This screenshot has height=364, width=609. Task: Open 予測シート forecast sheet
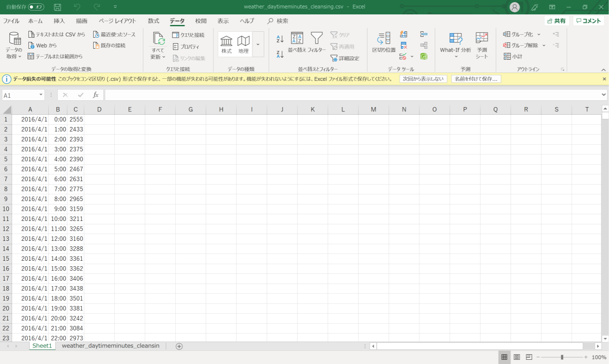click(x=482, y=45)
